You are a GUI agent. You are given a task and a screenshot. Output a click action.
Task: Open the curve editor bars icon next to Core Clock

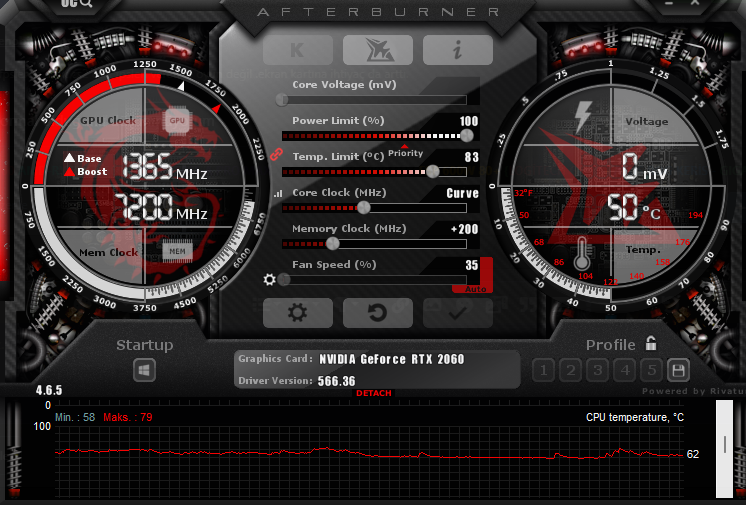point(278,193)
